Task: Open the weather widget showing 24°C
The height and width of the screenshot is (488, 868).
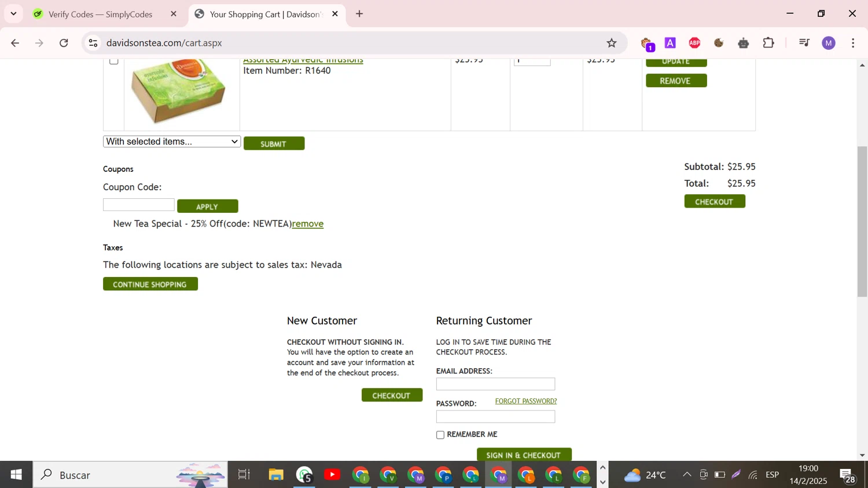Action: point(645,475)
